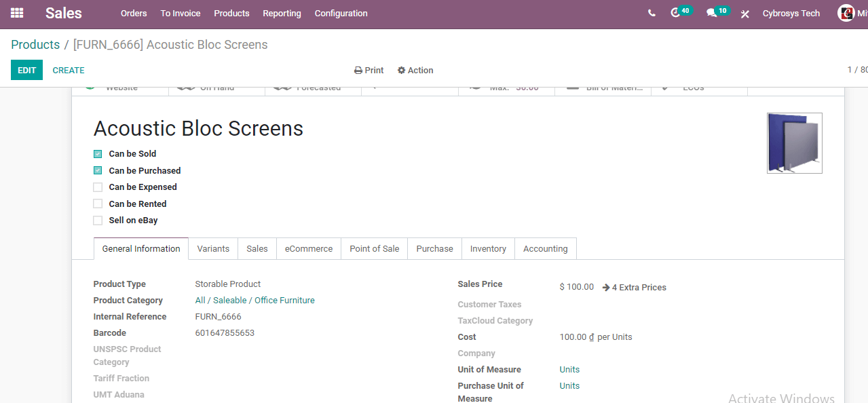Screen dimensions: 868x403
Task: Enable the Can be Rented checkbox
Action: 98,204
